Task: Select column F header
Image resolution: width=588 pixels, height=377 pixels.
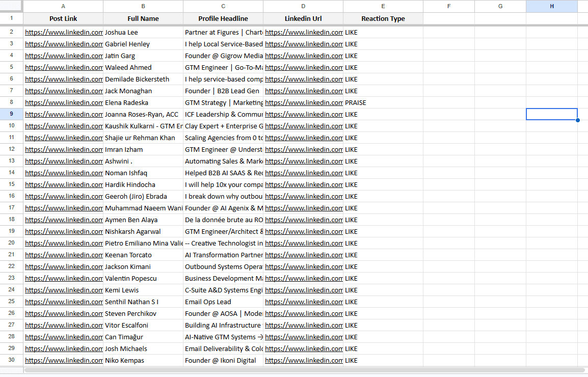Action: (x=449, y=6)
